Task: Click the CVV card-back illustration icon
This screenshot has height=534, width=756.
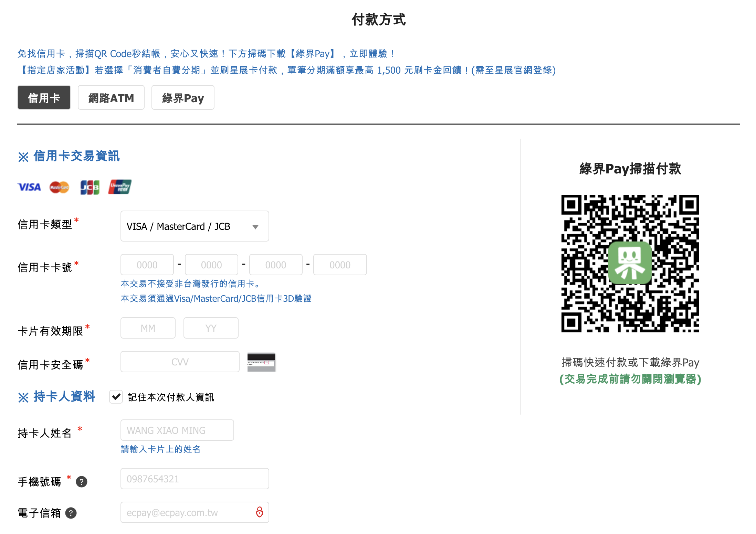Action: click(261, 362)
